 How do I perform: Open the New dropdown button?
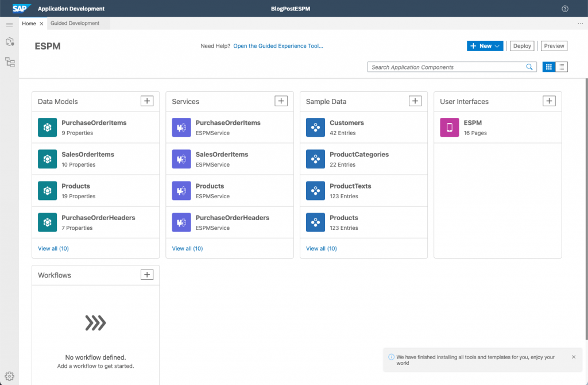pos(485,46)
